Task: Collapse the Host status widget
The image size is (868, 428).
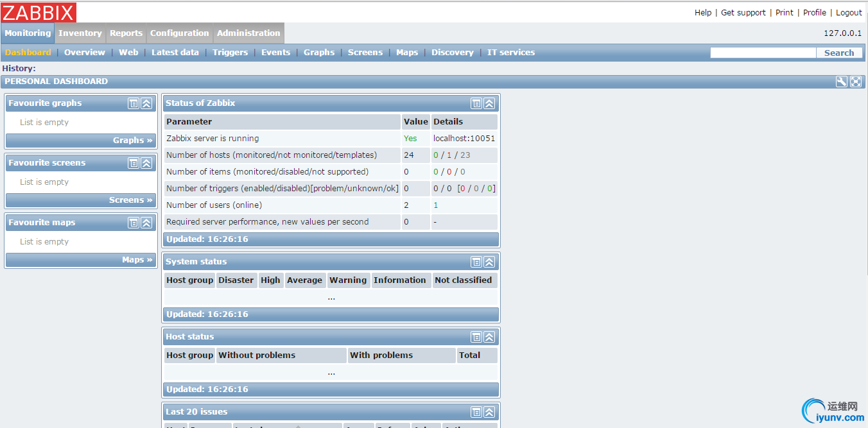Action: tap(489, 337)
